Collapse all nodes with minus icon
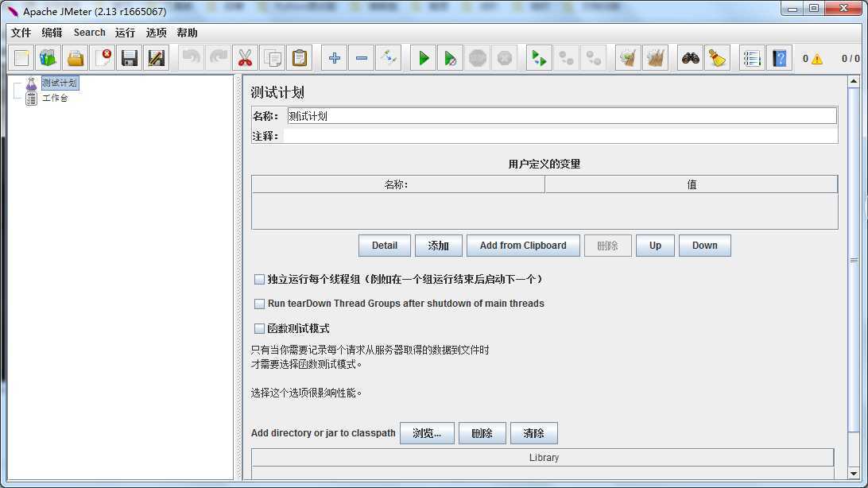Image resolution: width=868 pixels, height=488 pixels. [x=362, y=57]
